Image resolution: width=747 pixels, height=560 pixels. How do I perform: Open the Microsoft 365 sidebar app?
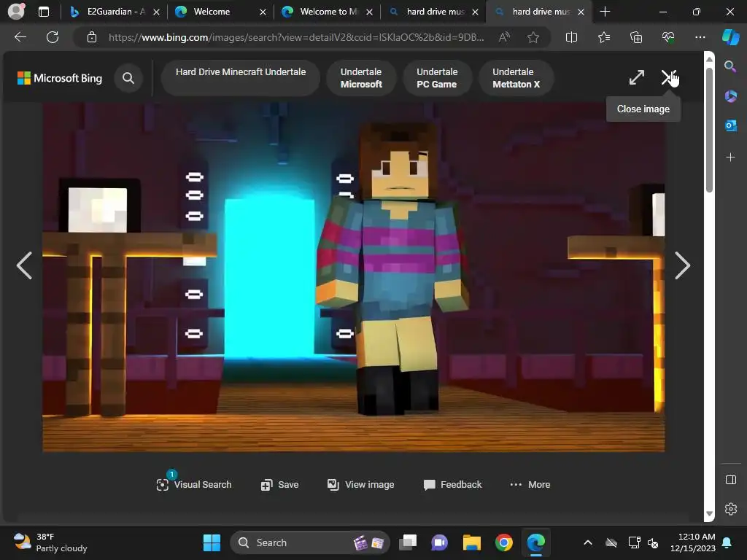(x=730, y=96)
